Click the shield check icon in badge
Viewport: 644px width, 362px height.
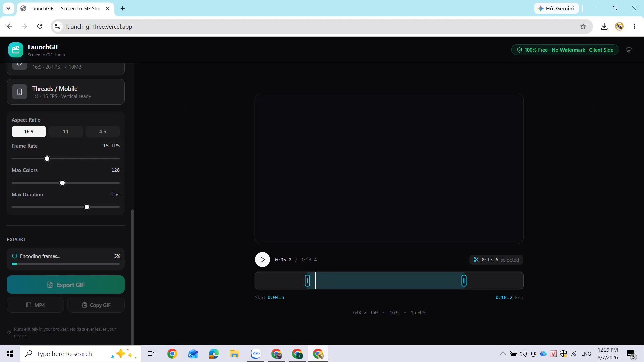pyautogui.click(x=520, y=50)
